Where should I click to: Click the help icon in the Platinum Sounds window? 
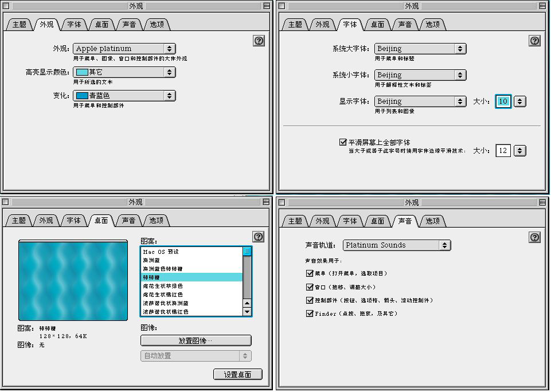534,237
